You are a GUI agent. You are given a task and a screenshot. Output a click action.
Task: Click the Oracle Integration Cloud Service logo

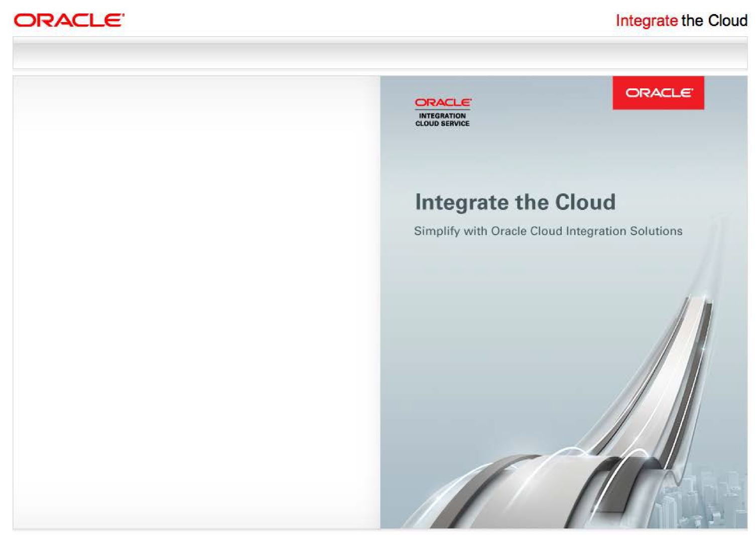[x=442, y=112]
